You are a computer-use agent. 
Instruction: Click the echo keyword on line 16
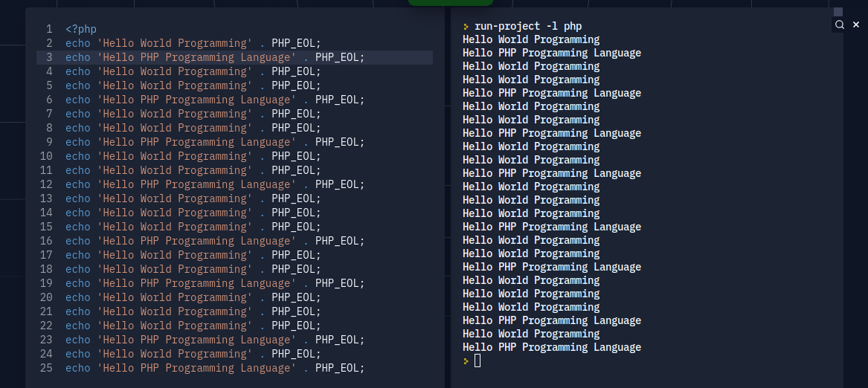tap(77, 241)
